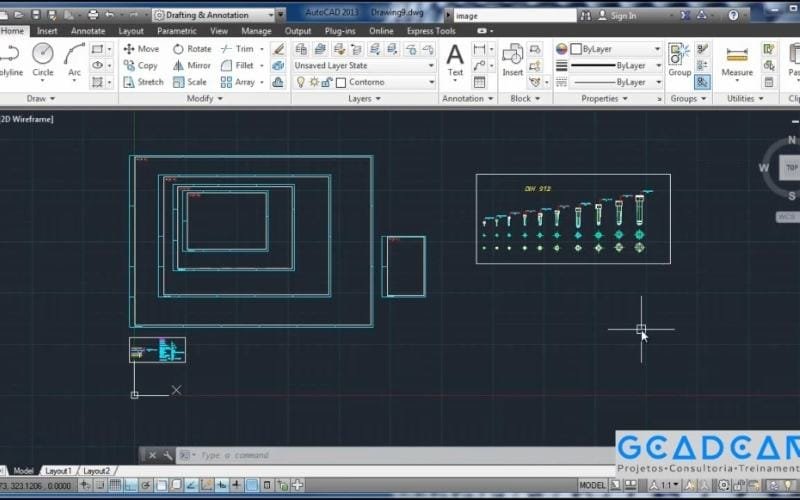Click the large Text annotation tool
800x500 pixels.
click(455, 60)
